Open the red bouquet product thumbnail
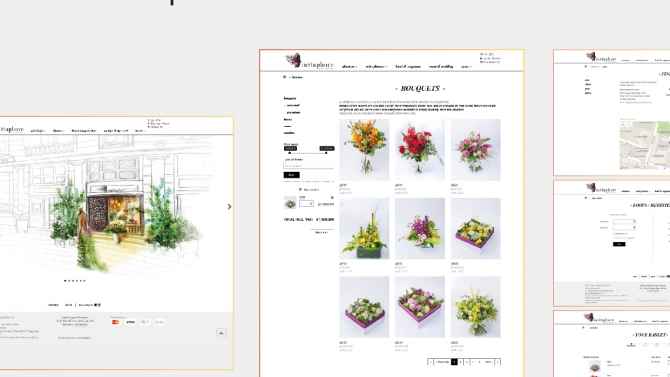 tap(420, 150)
